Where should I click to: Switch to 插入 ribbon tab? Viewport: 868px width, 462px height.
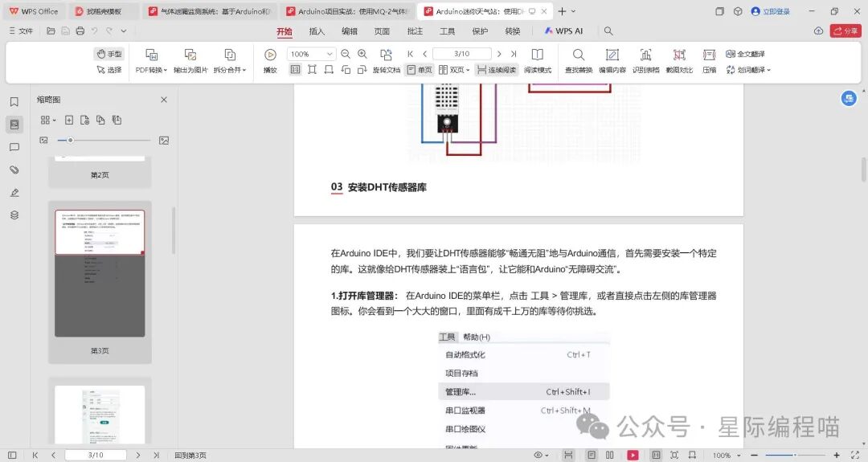tap(317, 31)
